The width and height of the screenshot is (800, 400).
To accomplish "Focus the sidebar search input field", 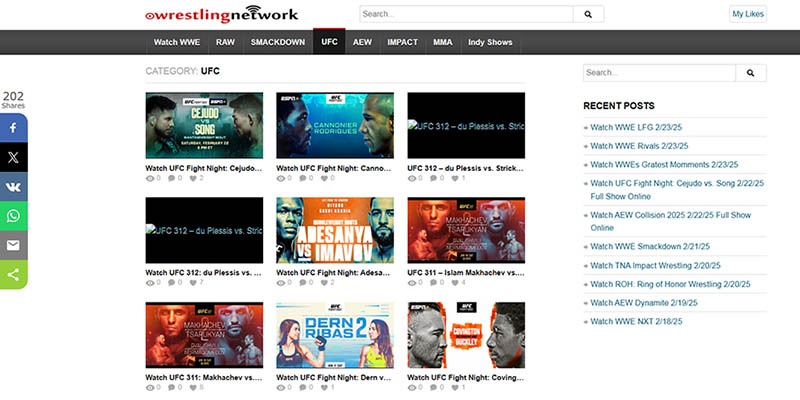I will pyautogui.click(x=659, y=73).
